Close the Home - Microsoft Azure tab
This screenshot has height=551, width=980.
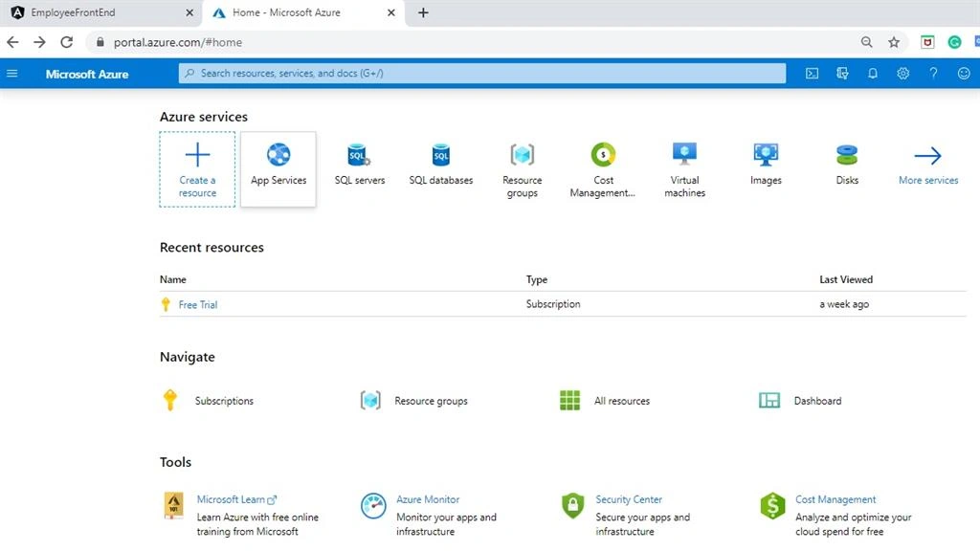tap(391, 12)
